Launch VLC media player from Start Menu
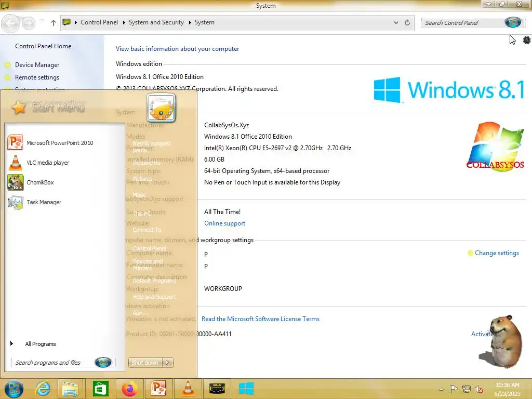The image size is (532, 399). pos(39,163)
